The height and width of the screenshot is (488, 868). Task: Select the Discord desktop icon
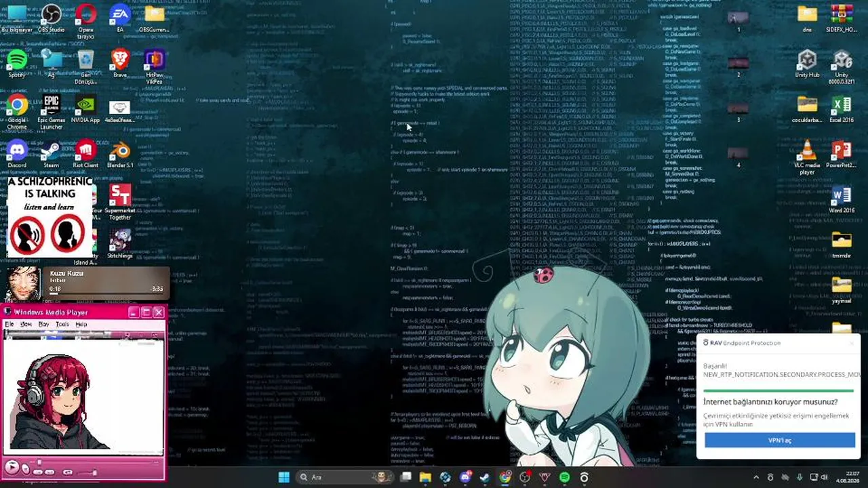click(17, 154)
